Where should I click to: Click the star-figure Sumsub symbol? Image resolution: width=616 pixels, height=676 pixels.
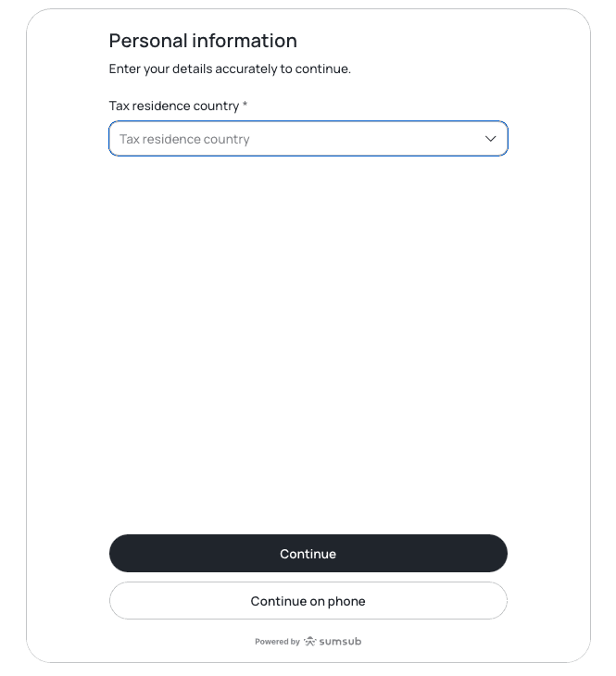click(310, 641)
